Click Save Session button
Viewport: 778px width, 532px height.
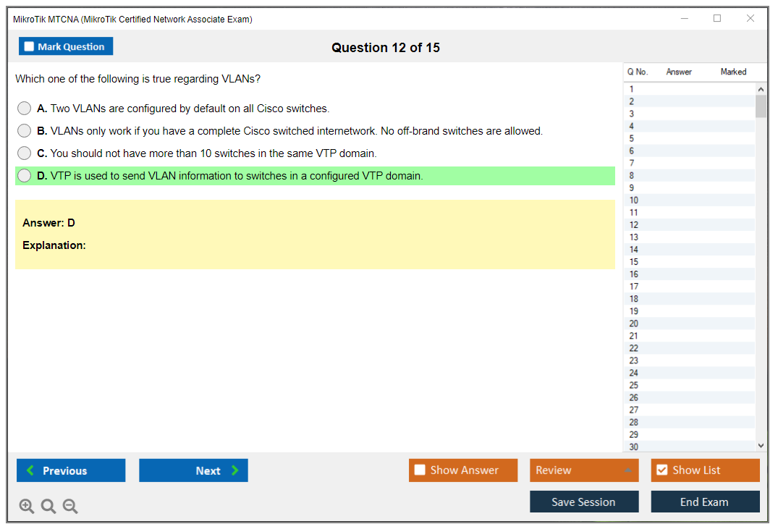tap(583, 502)
